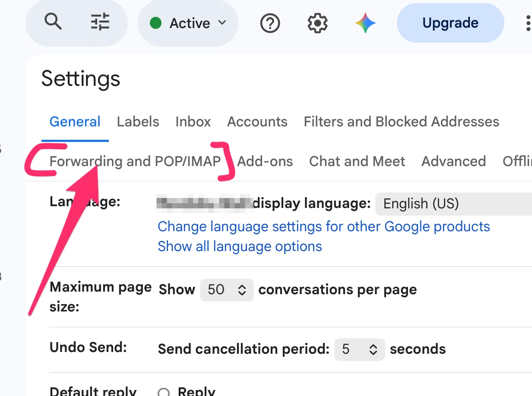Click Show all language options link

(x=240, y=246)
